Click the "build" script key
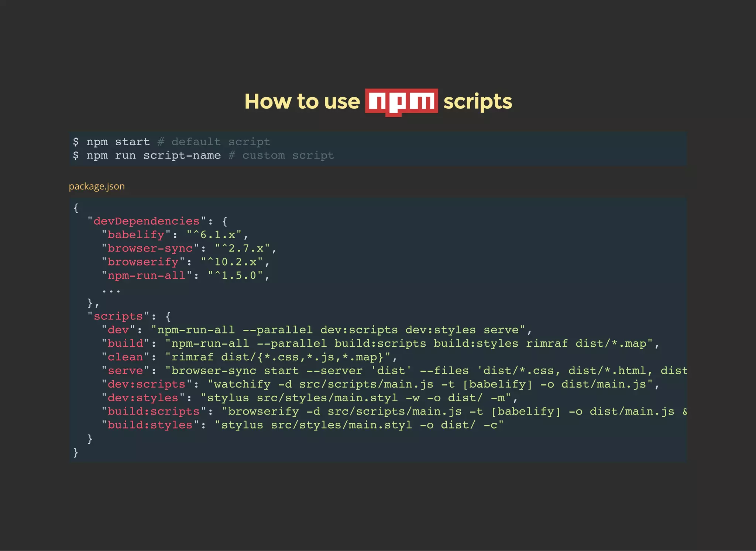 coord(125,343)
